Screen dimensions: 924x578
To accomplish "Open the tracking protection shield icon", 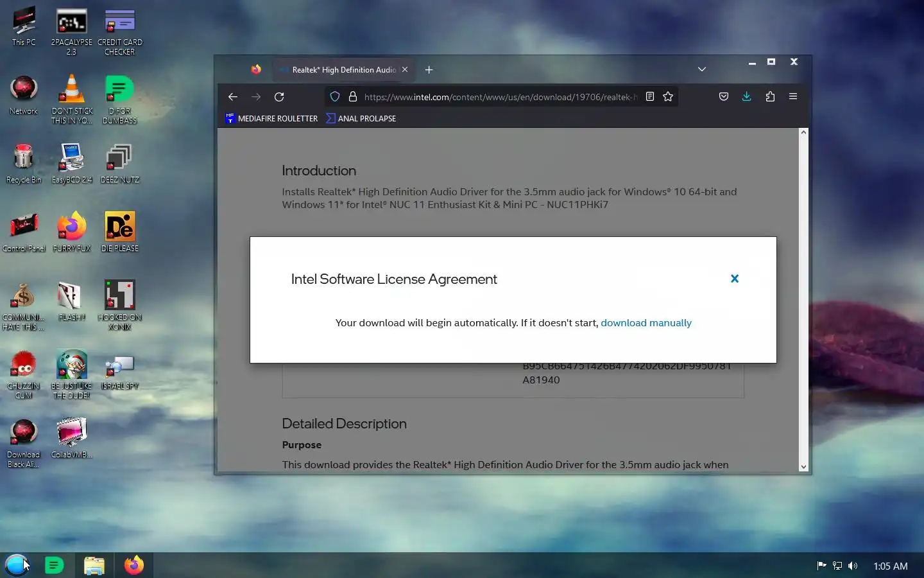I will (335, 97).
